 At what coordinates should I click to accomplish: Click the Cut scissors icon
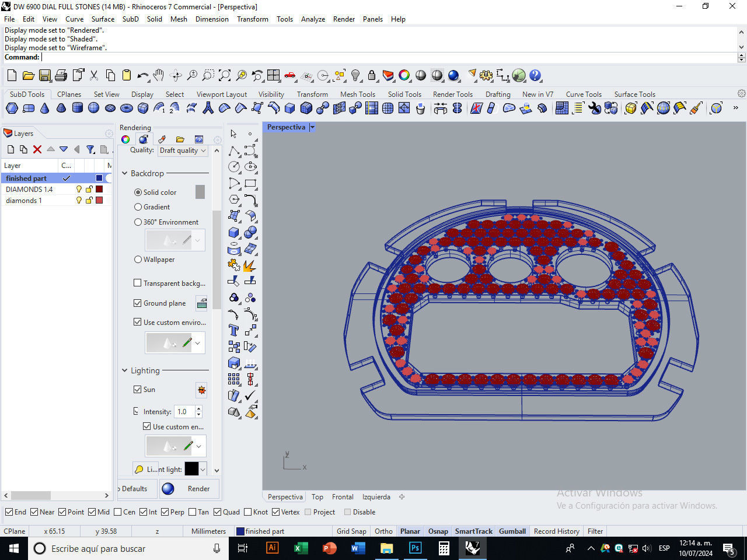tap(94, 75)
